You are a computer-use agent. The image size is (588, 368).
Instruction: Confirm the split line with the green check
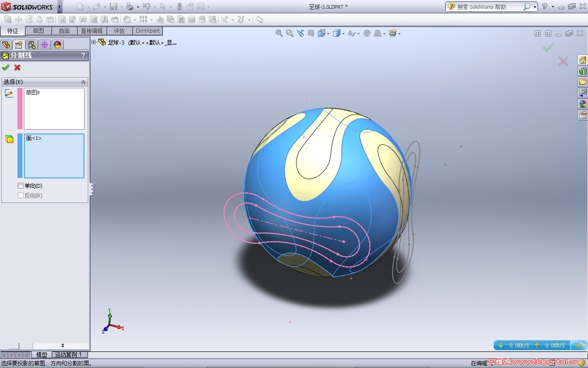point(6,68)
